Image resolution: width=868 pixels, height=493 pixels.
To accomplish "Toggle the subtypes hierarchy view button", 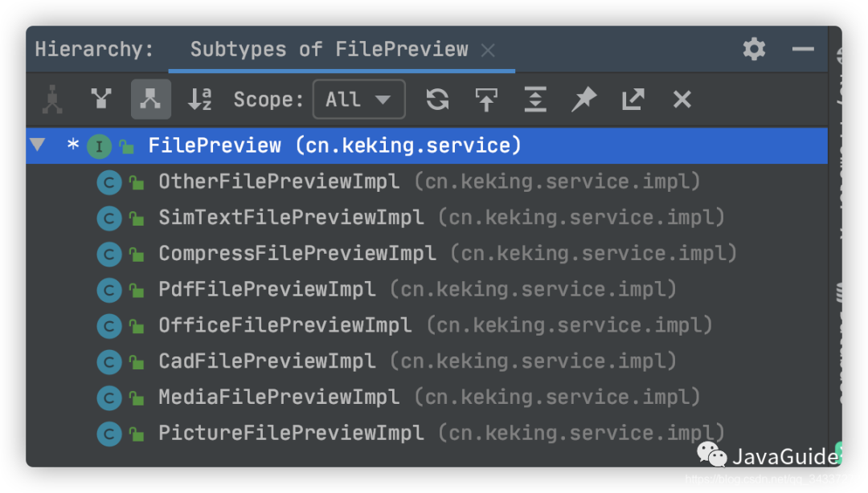I will pos(150,99).
